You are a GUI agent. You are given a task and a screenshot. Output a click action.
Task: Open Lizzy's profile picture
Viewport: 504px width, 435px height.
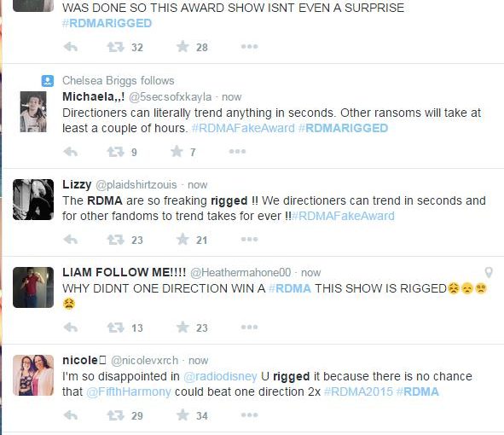click(33, 200)
